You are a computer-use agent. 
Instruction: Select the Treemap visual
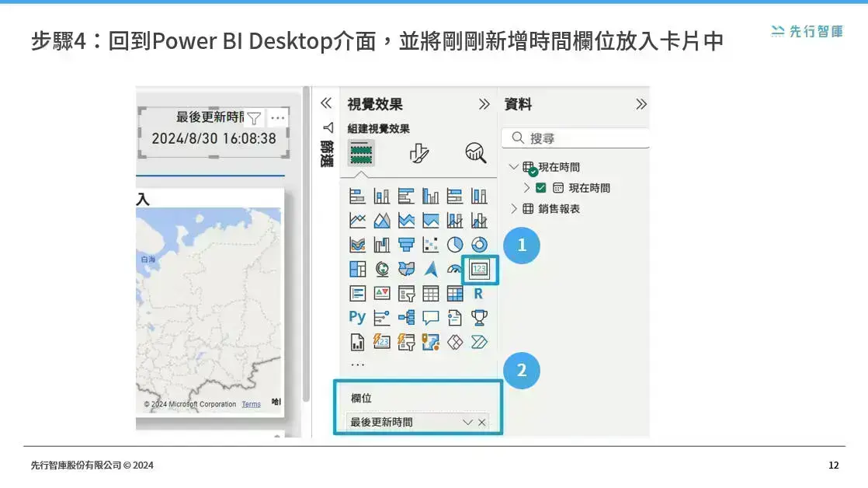[357, 269]
